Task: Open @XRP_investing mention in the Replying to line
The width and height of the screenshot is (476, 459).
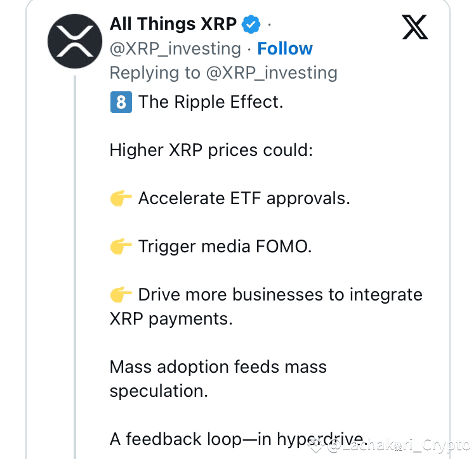Action: click(272, 73)
